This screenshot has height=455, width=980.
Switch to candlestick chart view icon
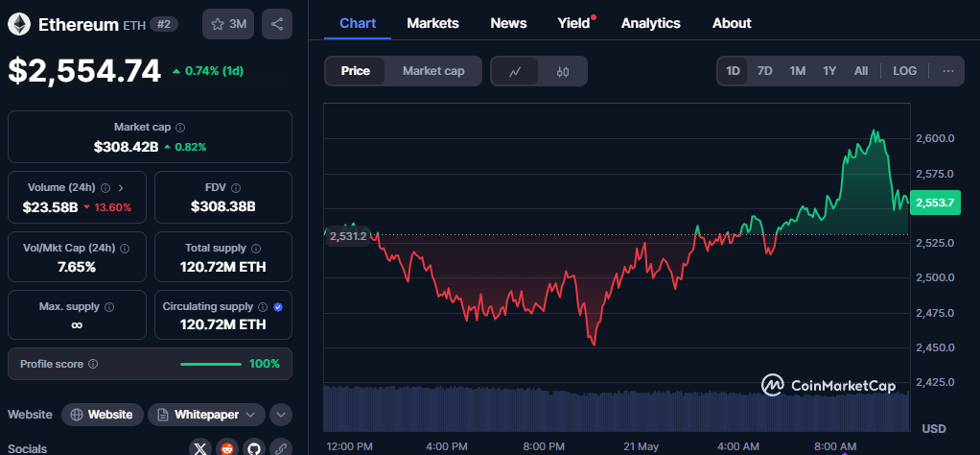point(563,71)
